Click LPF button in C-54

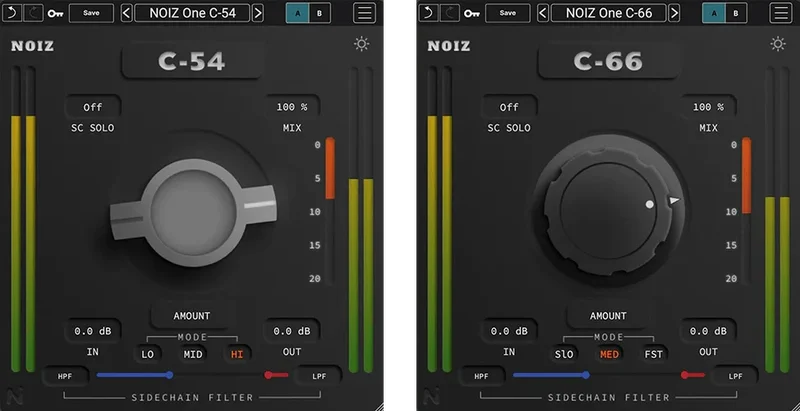point(319,377)
